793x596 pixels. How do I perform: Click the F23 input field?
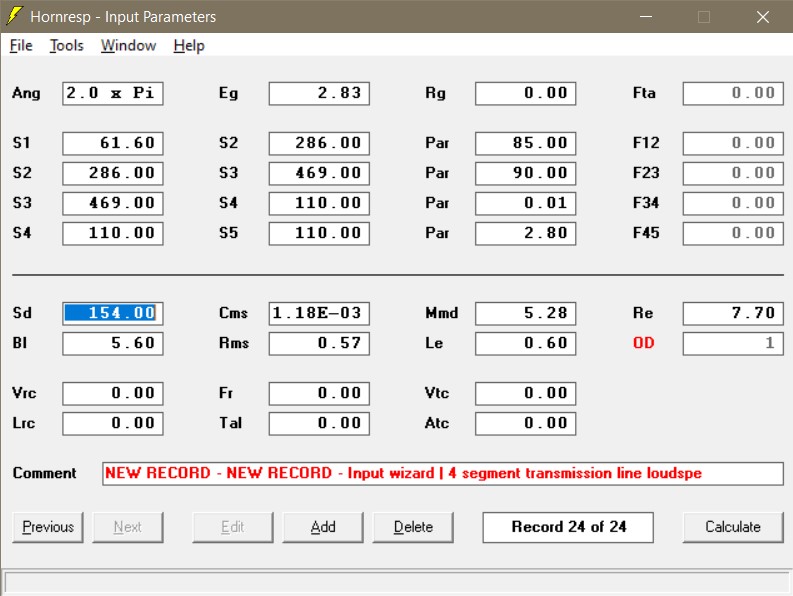coord(733,173)
